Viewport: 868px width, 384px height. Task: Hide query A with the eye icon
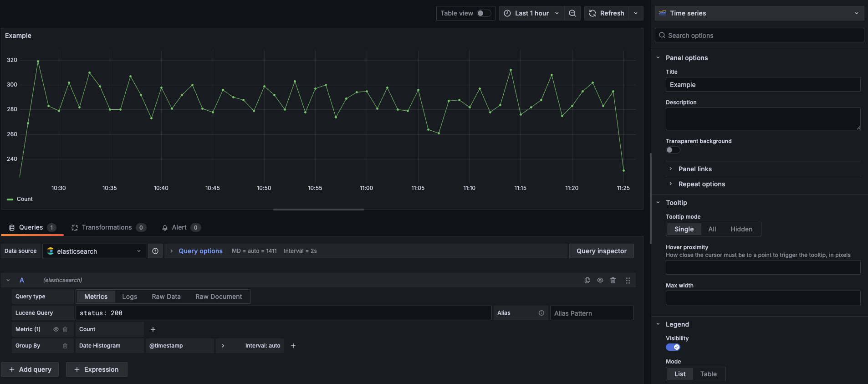point(600,280)
